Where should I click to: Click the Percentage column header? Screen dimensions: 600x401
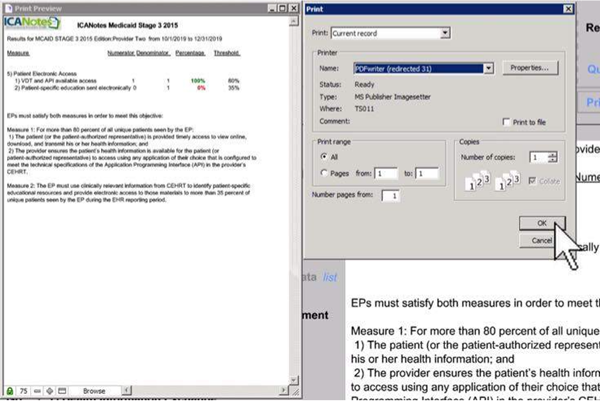[190, 53]
